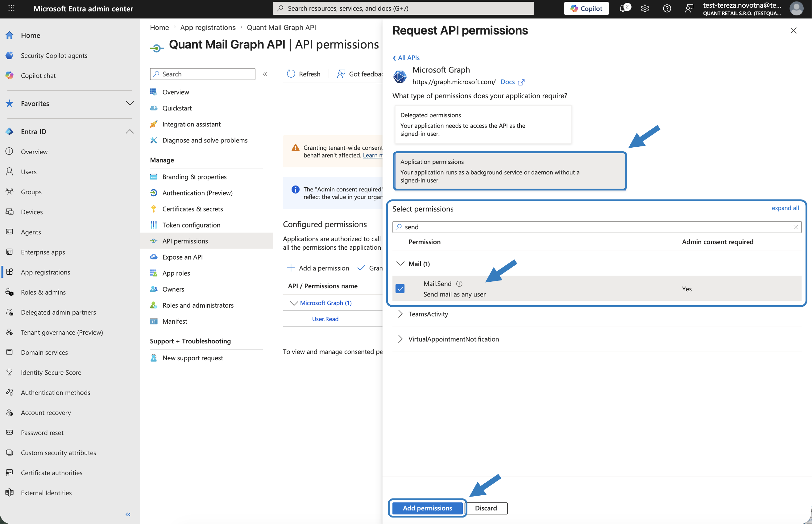
Task: Open Certificate authorities icon
Action: [10, 473]
